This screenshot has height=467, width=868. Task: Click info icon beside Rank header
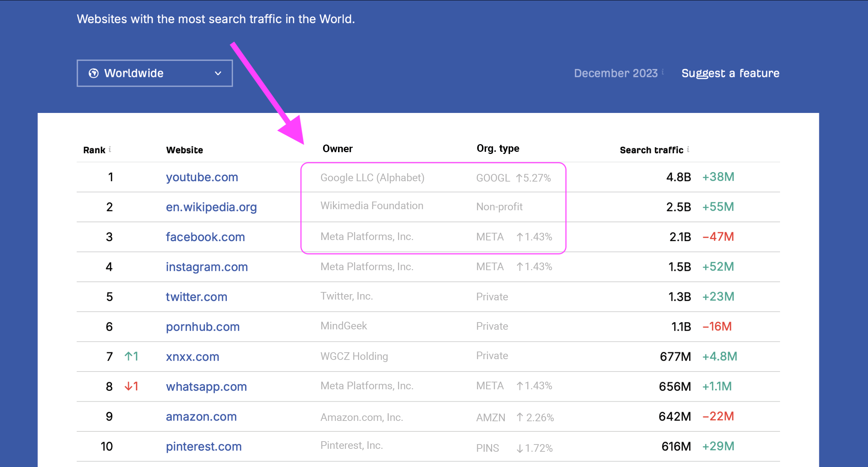[x=110, y=149]
